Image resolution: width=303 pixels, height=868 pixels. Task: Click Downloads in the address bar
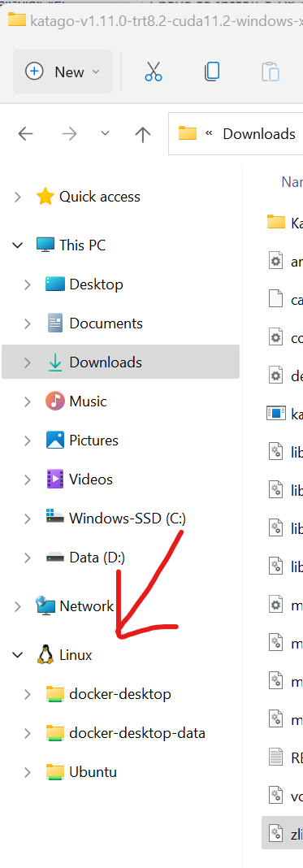click(259, 133)
